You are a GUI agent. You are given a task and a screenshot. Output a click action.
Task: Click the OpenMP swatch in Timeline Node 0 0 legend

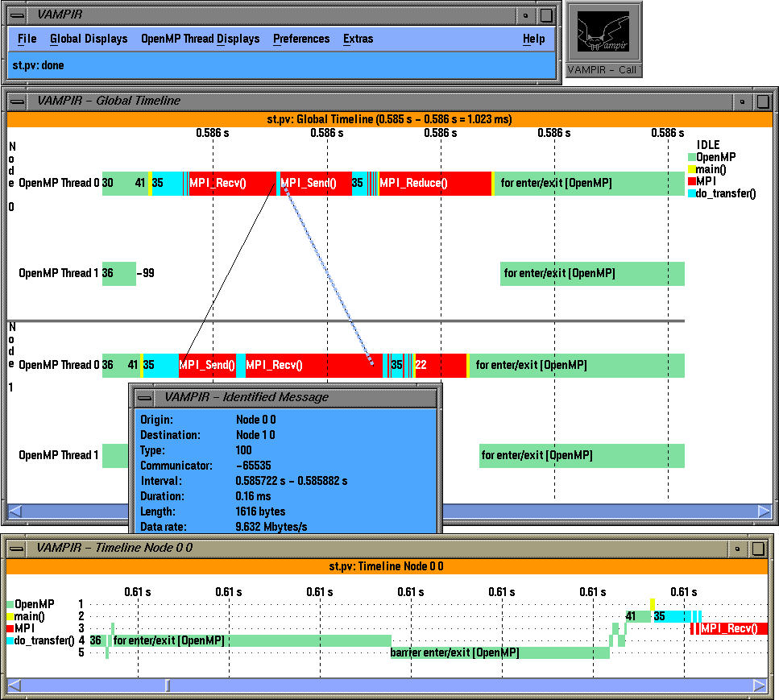(10, 605)
